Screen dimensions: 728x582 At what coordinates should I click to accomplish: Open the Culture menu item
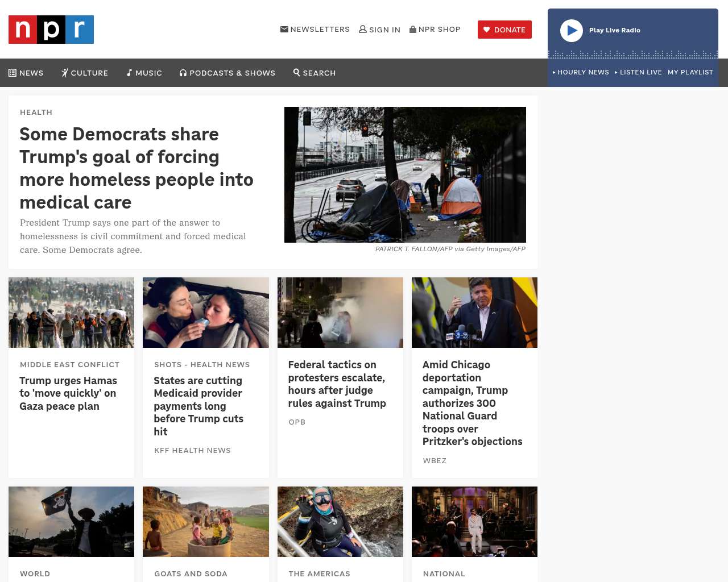pos(85,73)
